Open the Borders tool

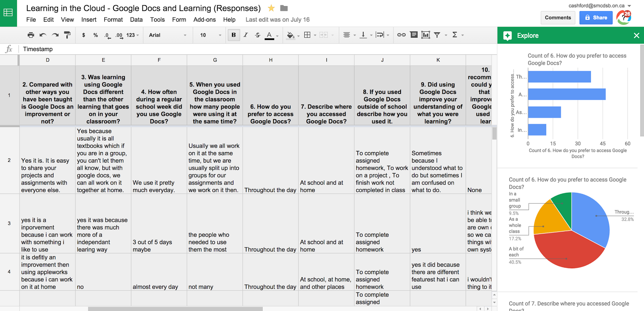[307, 35]
